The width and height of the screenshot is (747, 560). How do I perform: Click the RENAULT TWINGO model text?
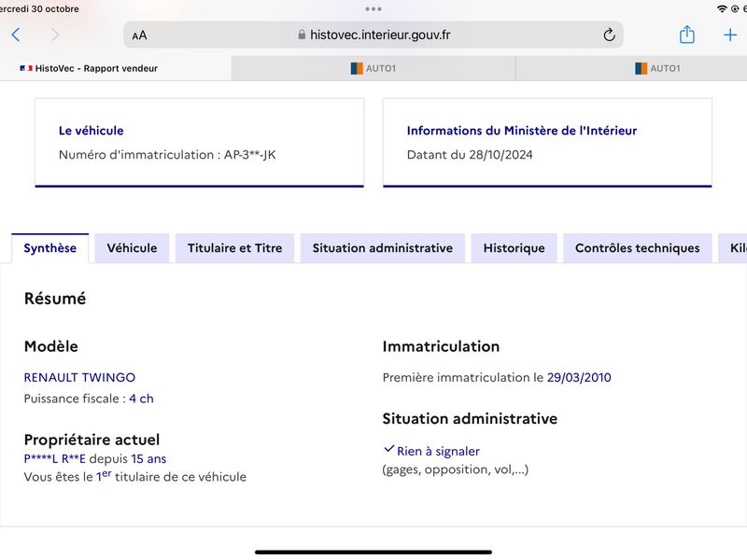click(x=79, y=377)
